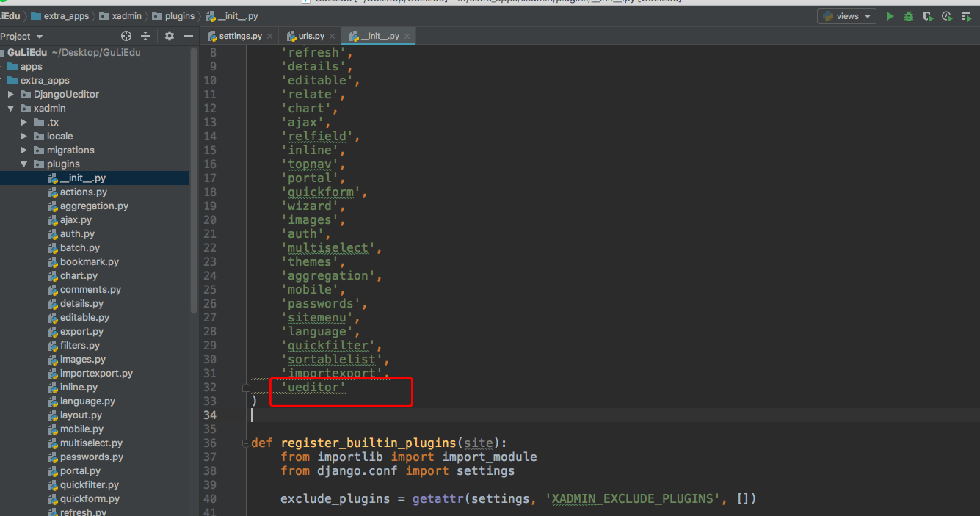The image size is (980, 516).
Task: Click the __init__.py breadcrumb
Action: click(x=232, y=15)
